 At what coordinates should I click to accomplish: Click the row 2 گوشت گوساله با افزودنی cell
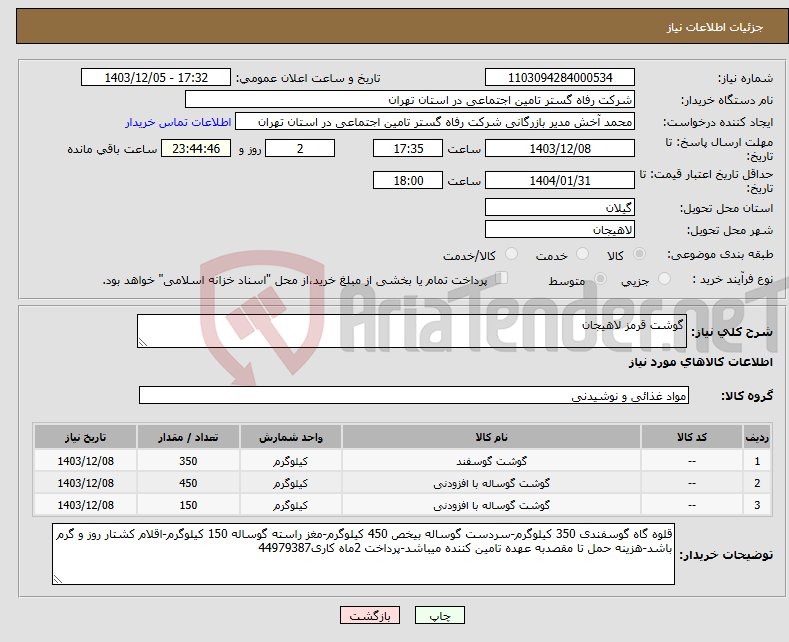491,483
